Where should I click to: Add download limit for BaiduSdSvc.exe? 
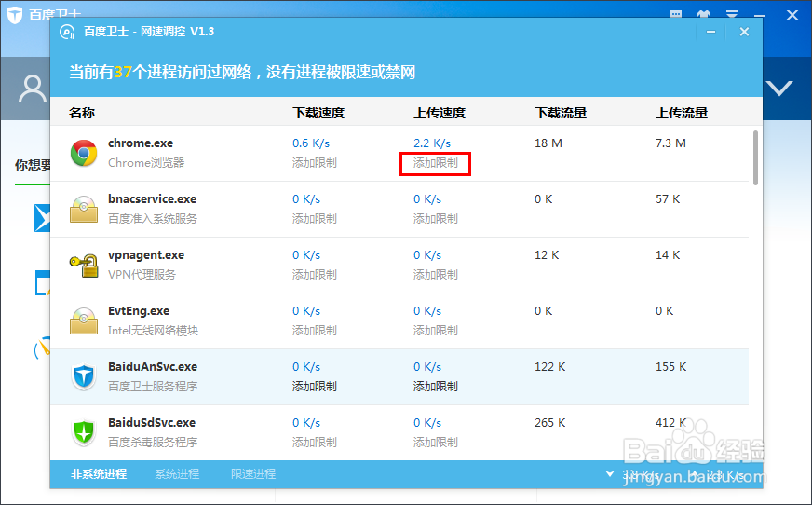tap(315, 443)
